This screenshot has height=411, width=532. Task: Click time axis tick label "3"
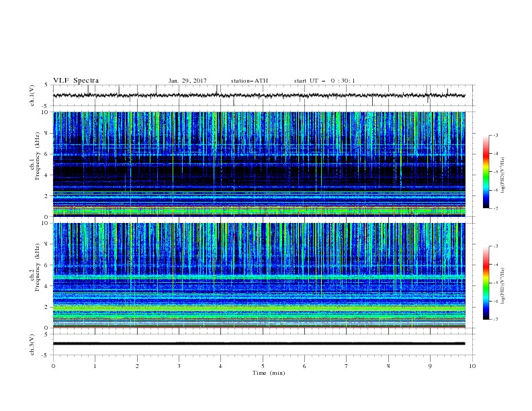click(x=179, y=366)
